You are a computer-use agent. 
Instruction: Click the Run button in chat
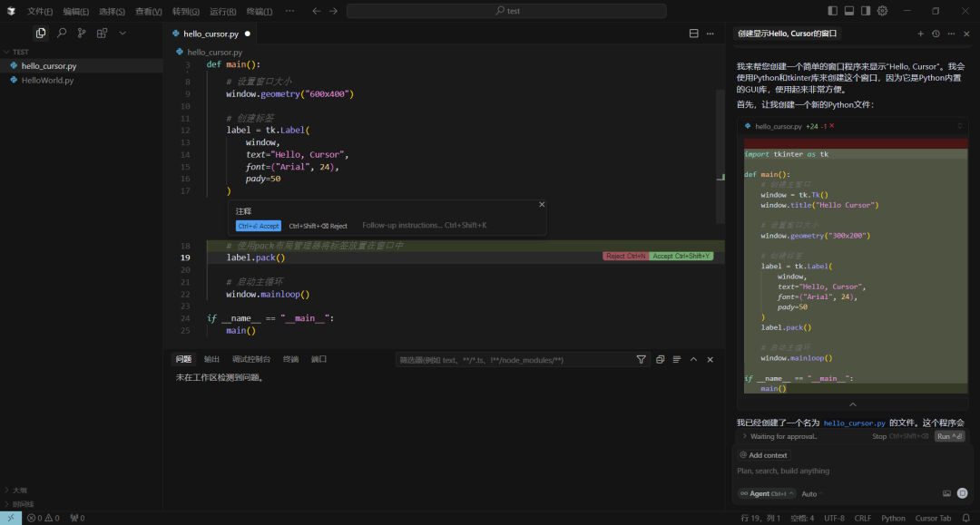tap(949, 436)
